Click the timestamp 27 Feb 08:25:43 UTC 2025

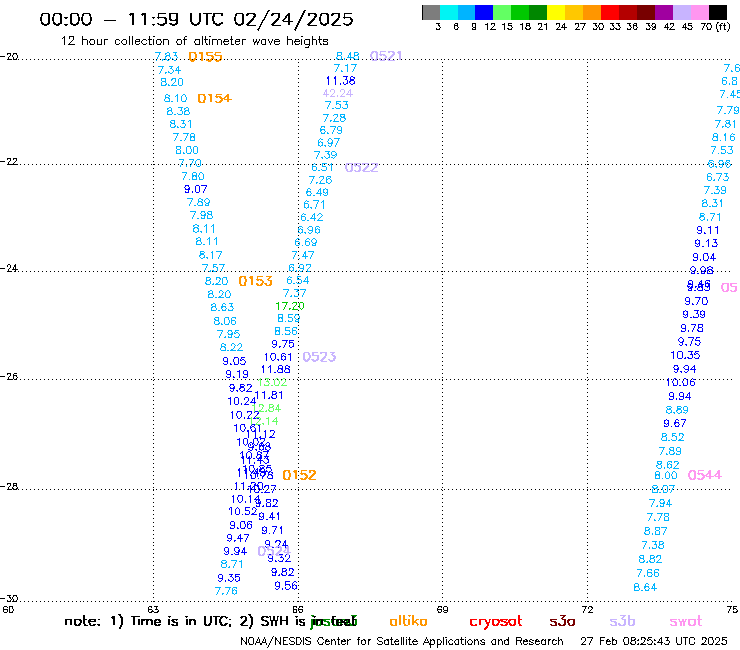(x=654, y=642)
